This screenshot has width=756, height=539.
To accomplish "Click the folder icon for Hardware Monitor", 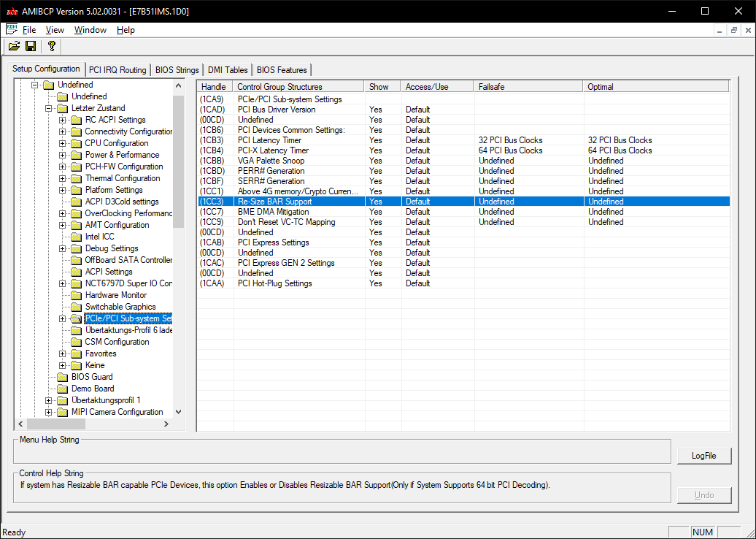I will (x=76, y=295).
